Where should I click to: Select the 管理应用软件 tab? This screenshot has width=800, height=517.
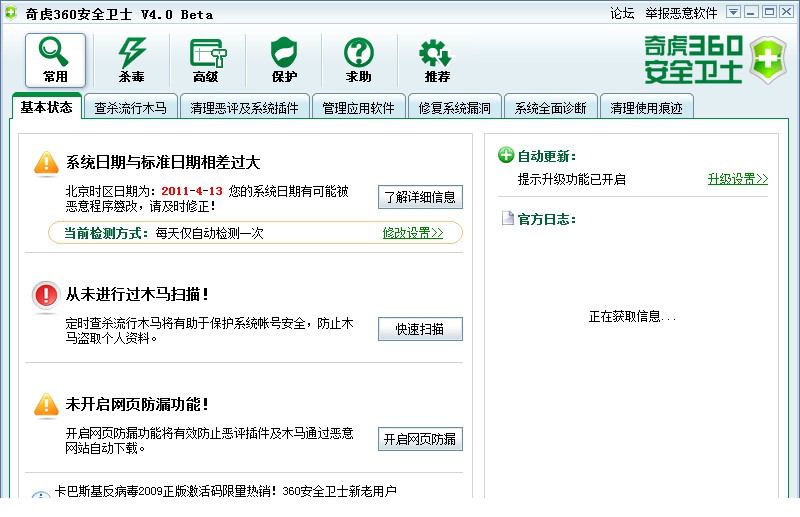(358, 107)
